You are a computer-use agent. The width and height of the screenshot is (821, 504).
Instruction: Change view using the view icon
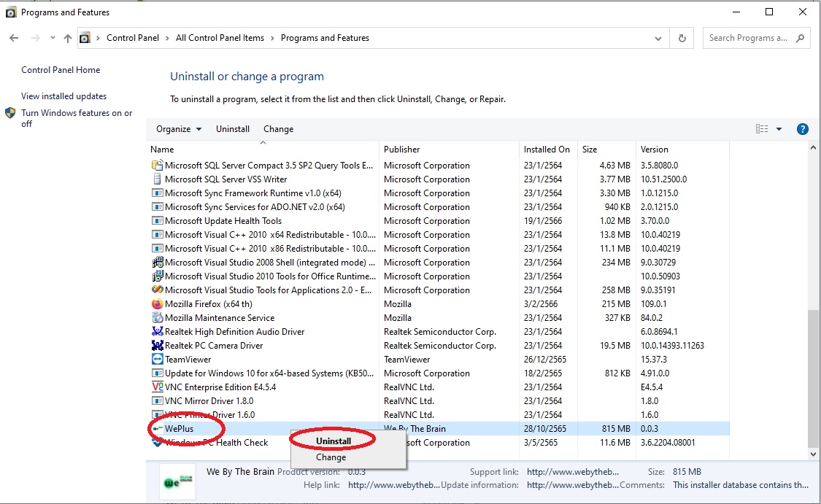tap(762, 129)
